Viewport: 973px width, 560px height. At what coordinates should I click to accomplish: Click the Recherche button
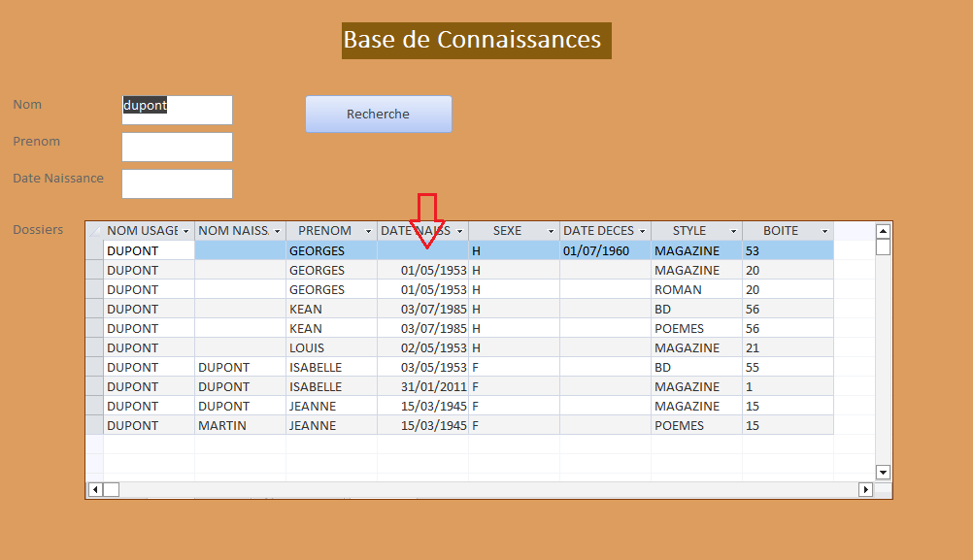coord(378,114)
